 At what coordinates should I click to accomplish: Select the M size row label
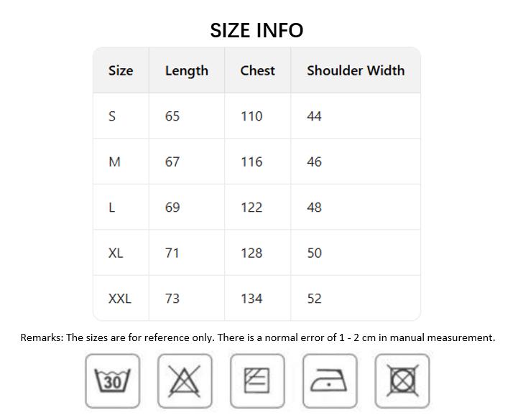point(114,162)
